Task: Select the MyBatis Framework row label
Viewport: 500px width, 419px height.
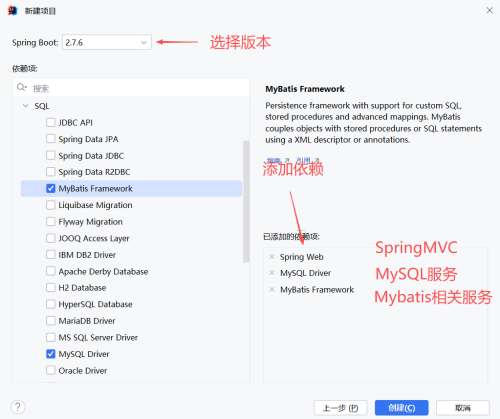Action: coord(95,189)
